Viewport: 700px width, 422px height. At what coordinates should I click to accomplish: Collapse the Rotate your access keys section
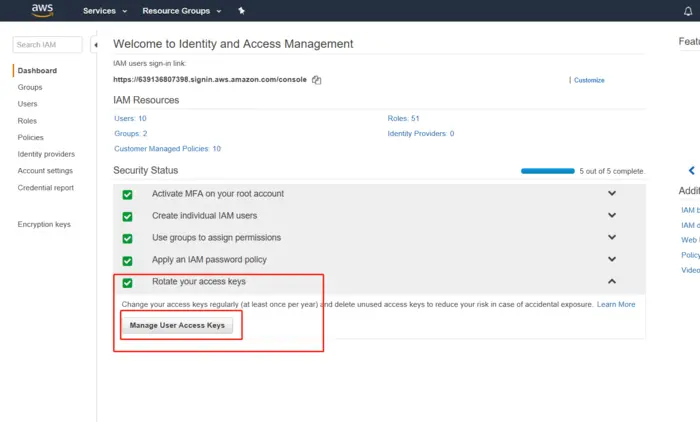point(612,281)
